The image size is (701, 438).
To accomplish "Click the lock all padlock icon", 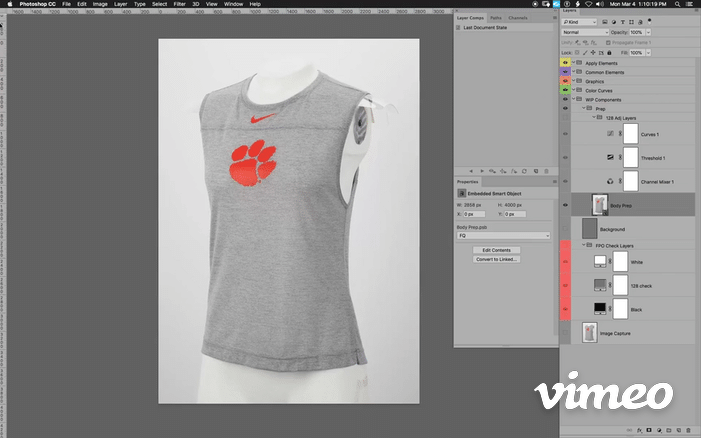I will (609, 53).
